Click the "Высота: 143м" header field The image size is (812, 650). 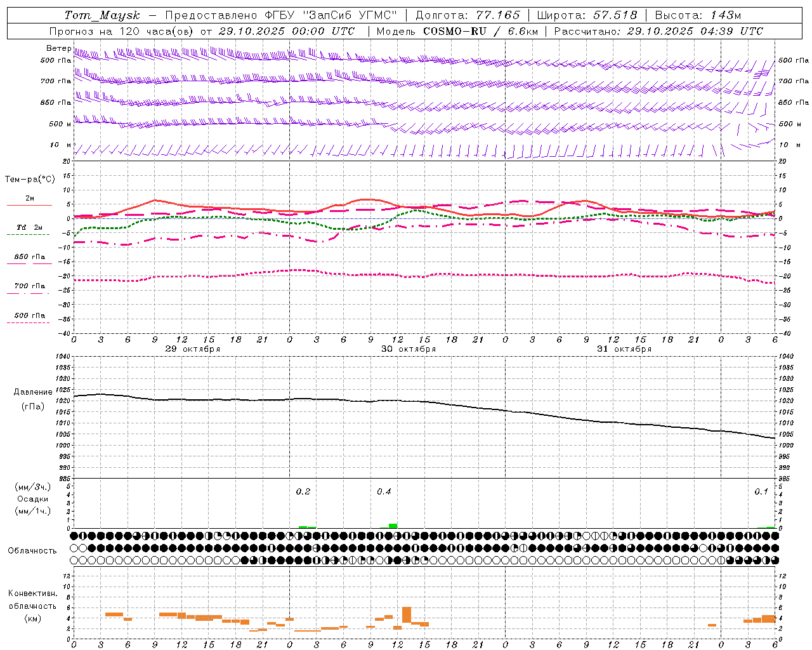pos(698,15)
